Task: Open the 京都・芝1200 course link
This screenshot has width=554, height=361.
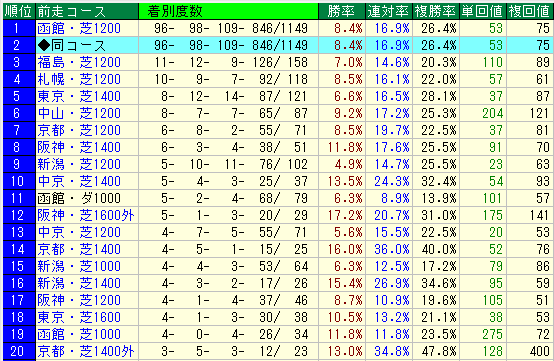Action: point(79,130)
